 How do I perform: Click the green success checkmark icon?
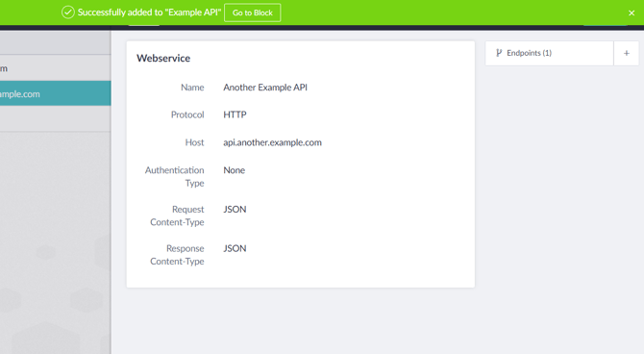(68, 13)
